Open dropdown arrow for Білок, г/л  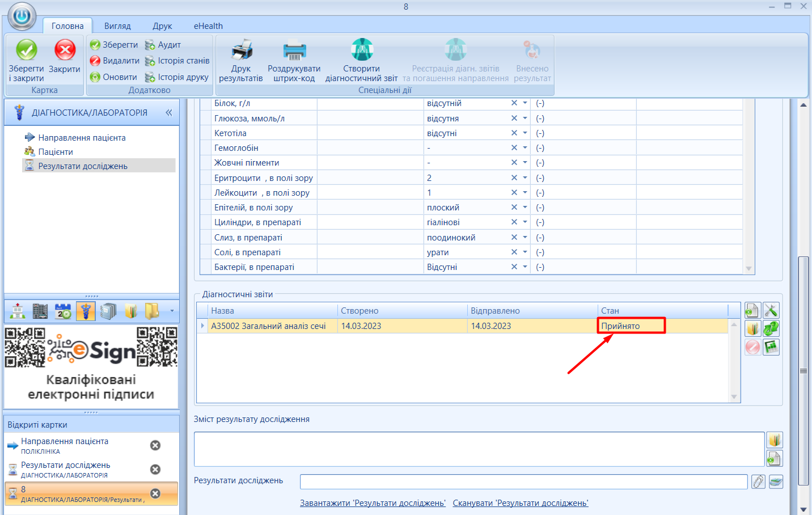[525, 103]
